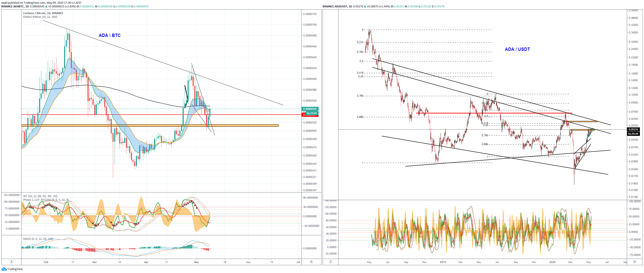Click the 0.01380 price on ADAUSDT axis
644x273 pixels.
[633, 197]
